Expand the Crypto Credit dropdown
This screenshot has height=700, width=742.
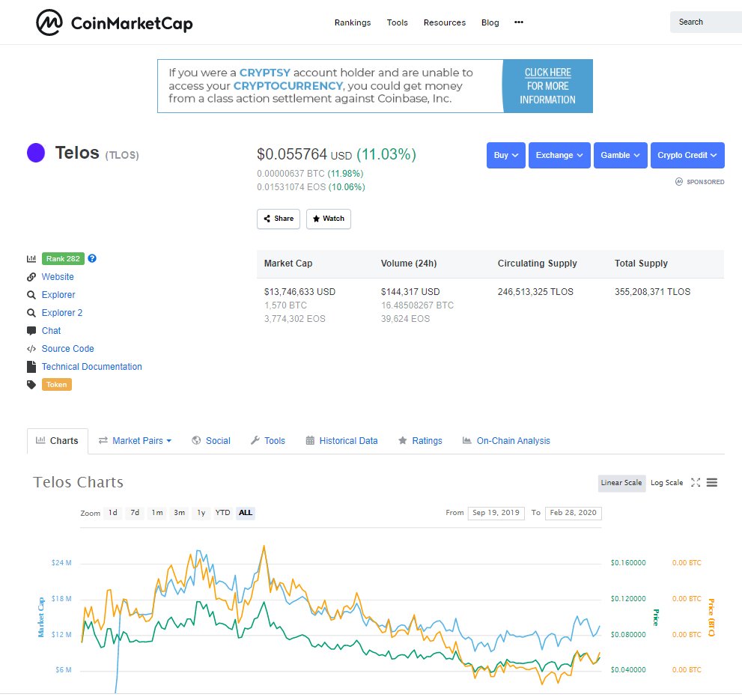pos(687,155)
